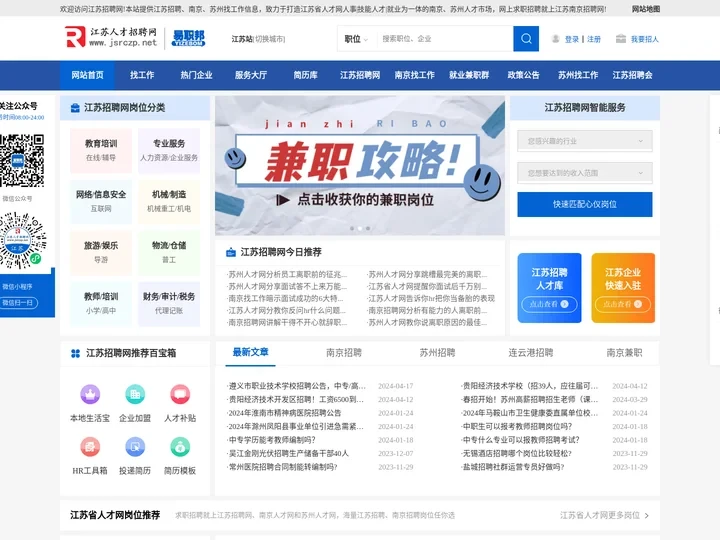Select the 机械/制造 job category
Screen dimensions: 720x540
[169, 201]
